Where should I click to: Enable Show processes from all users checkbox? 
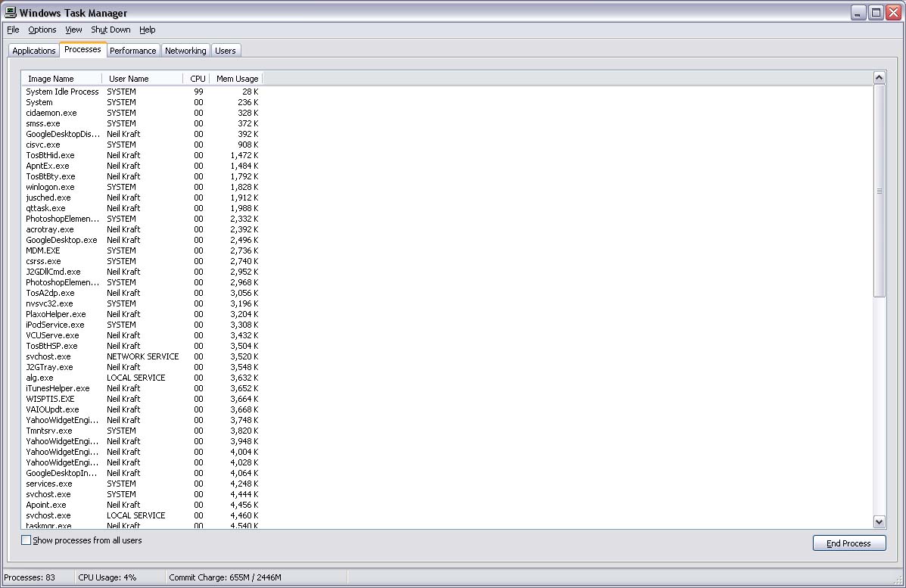(26, 540)
